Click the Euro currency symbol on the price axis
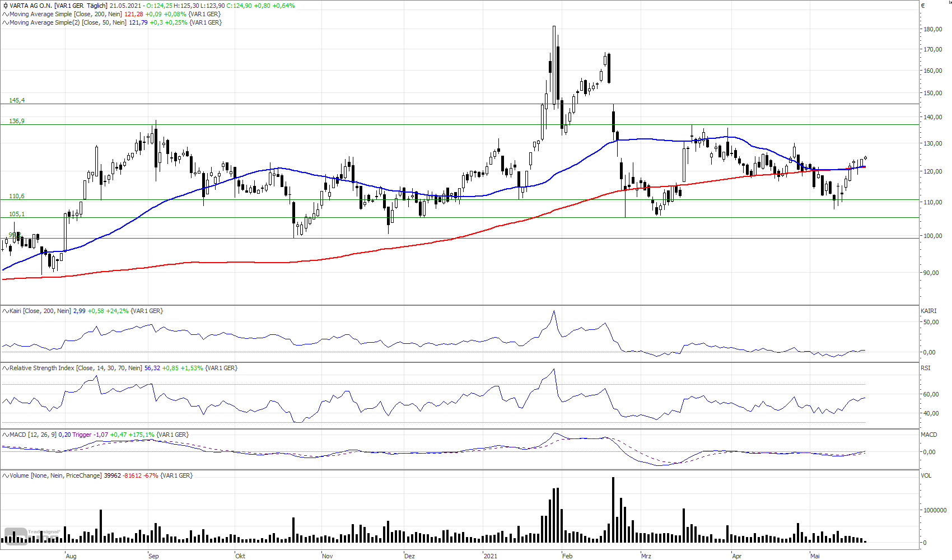This screenshot has width=952, height=560. pos(923,6)
